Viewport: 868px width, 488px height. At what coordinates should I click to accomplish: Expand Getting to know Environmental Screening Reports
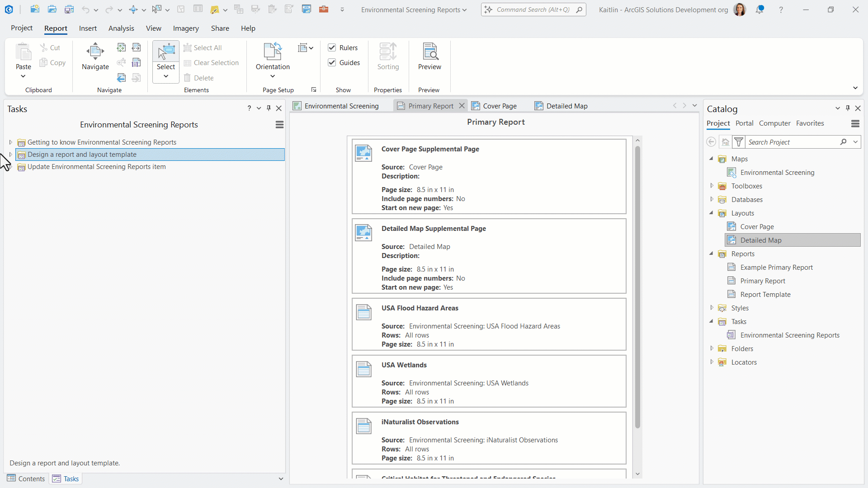tap(10, 142)
